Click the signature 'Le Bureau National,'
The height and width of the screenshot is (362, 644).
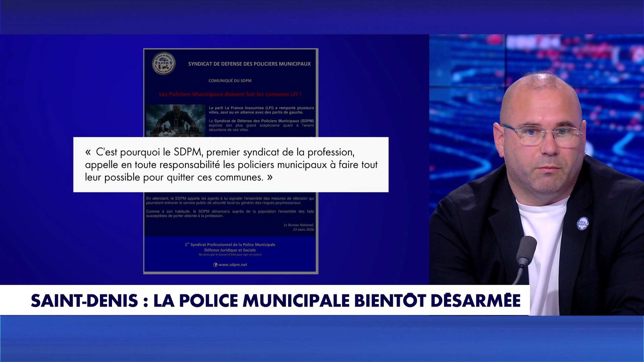(x=299, y=225)
